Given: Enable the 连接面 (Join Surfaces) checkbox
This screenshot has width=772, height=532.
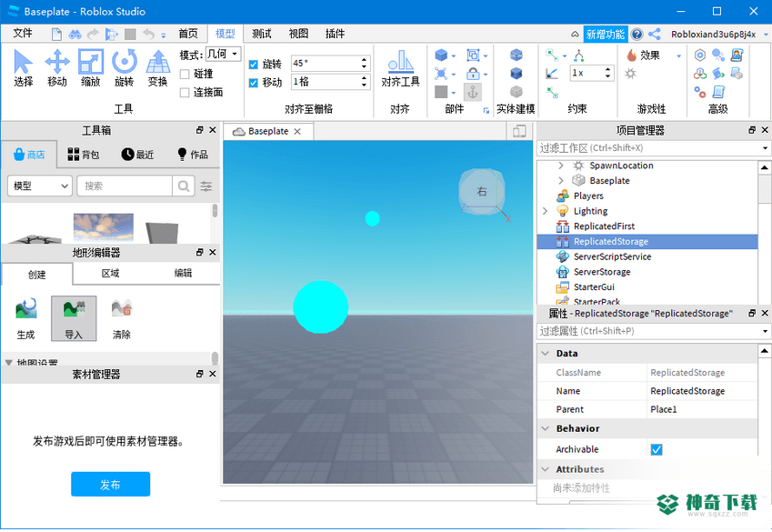Looking at the screenshot, I should [x=185, y=93].
